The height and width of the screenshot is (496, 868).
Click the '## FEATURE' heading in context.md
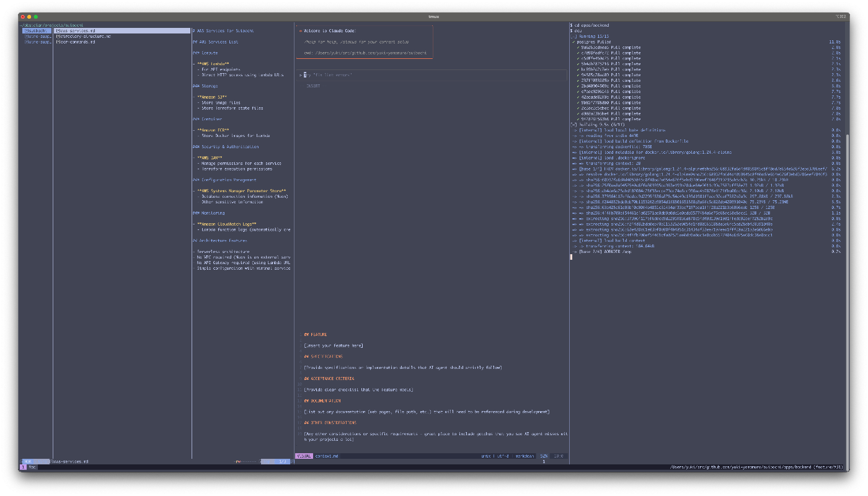point(316,335)
